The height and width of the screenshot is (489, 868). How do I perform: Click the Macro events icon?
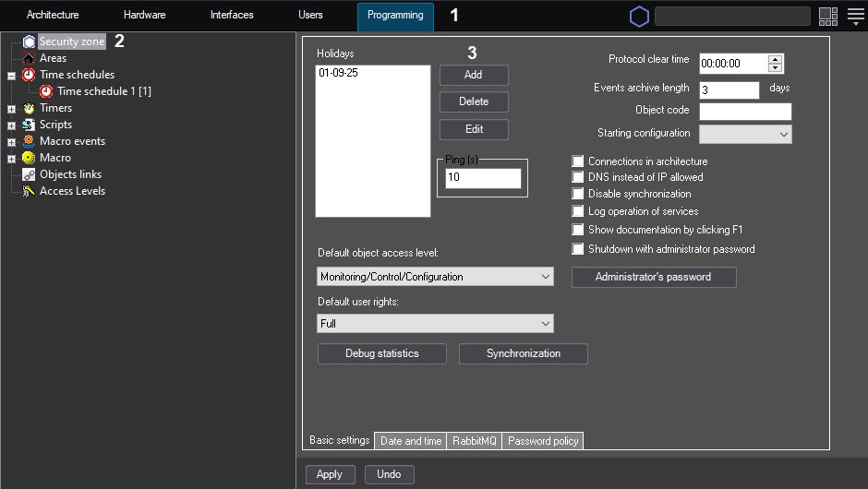click(x=29, y=141)
